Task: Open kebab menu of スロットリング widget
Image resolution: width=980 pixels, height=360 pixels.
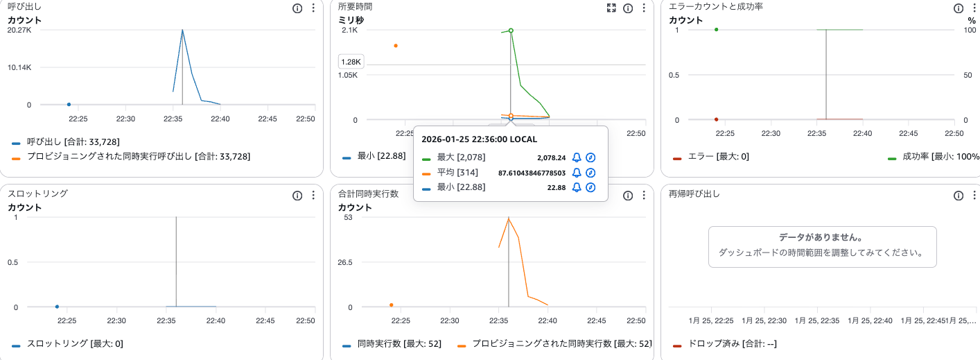Action: [313, 196]
